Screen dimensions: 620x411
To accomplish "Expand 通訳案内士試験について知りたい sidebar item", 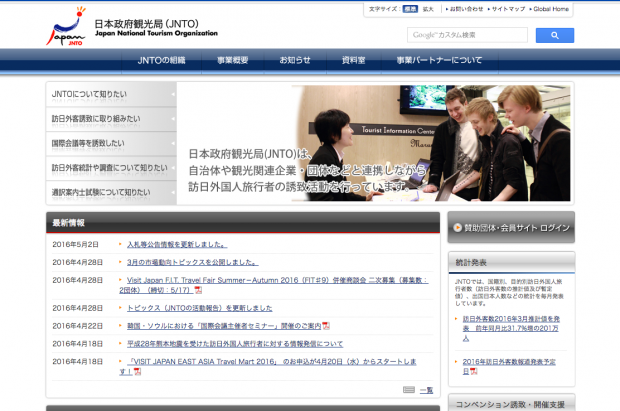I will [x=111, y=192].
